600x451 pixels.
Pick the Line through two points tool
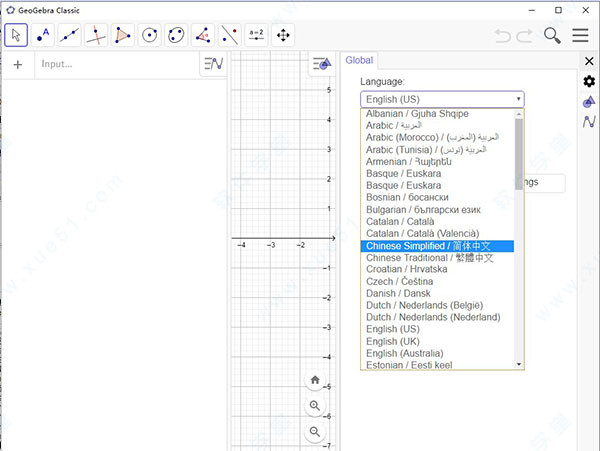click(70, 35)
